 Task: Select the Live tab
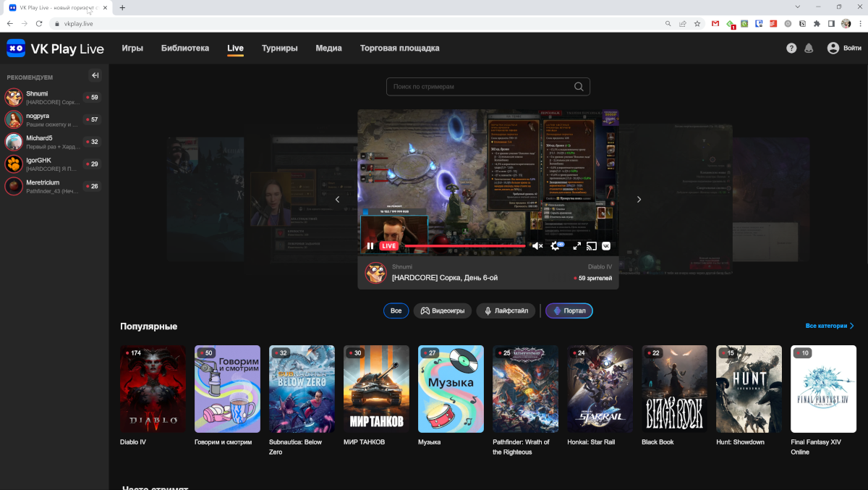tap(235, 48)
